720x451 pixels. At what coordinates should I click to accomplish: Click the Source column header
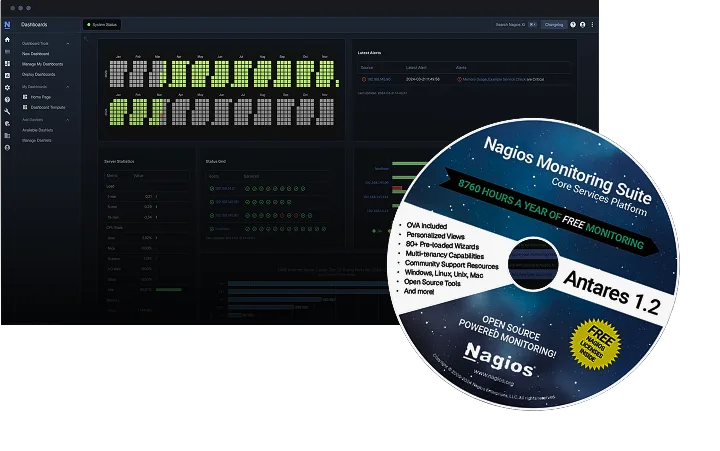[x=366, y=68]
